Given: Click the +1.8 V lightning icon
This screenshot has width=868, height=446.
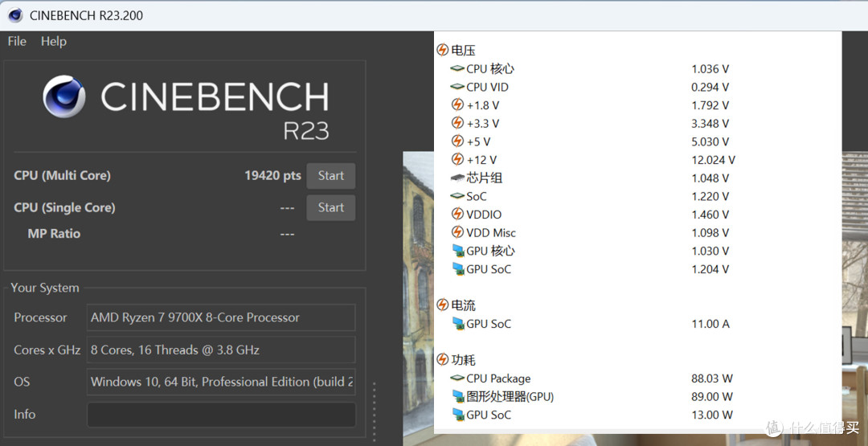Looking at the screenshot, I should pos(457,105).
